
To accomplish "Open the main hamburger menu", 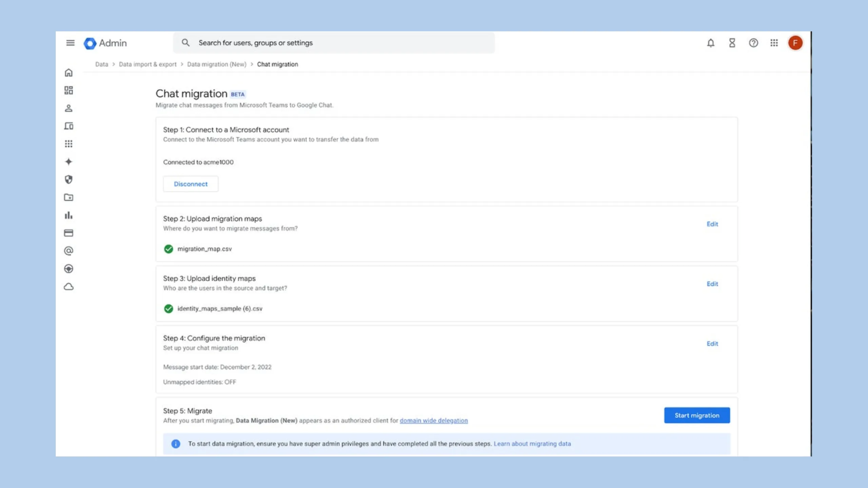I will tap(70, 43).
